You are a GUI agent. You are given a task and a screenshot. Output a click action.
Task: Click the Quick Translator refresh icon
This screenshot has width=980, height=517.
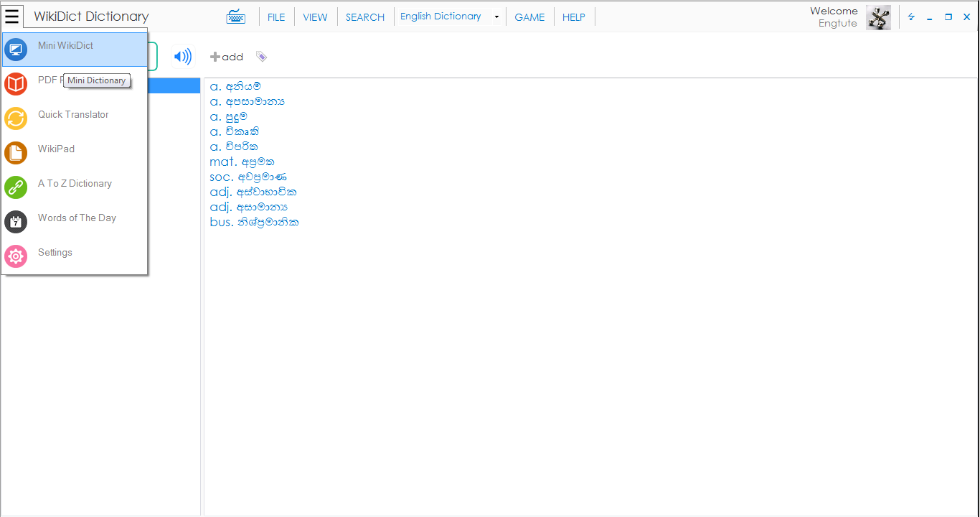[x=16, y=118]
